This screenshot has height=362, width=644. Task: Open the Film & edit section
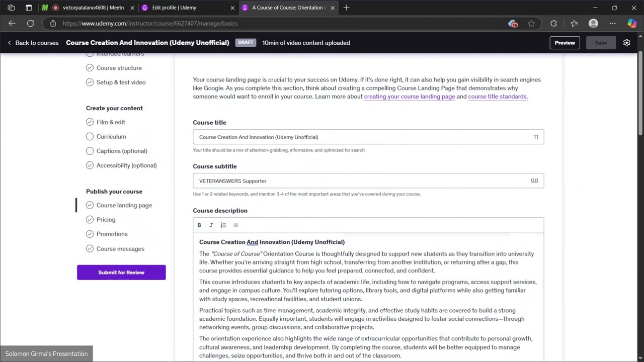(x=111, y=122)
